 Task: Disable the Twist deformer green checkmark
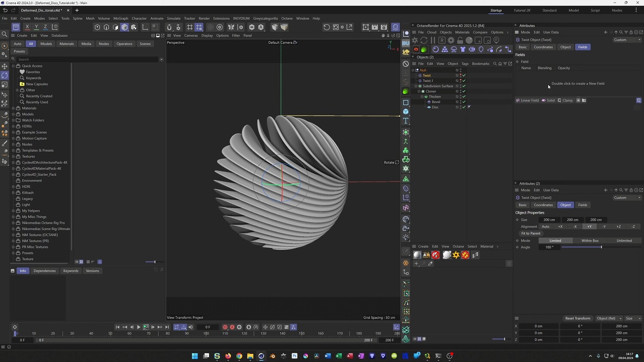464,75
